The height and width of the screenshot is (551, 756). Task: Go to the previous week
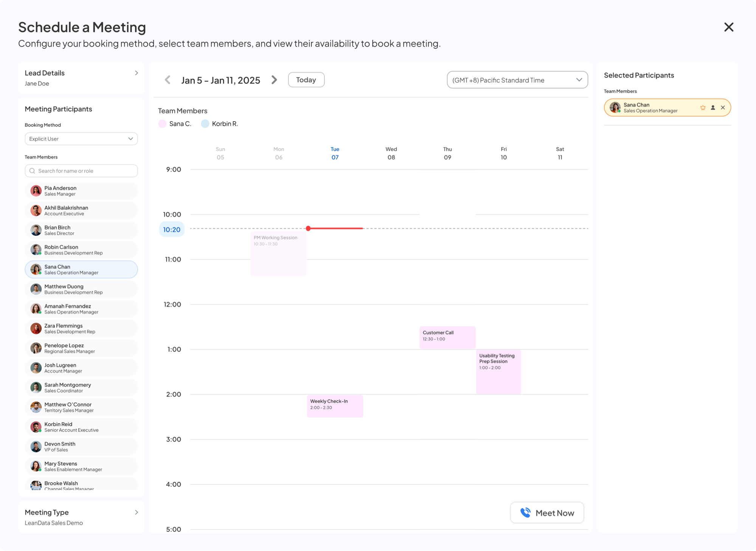coord(168,80)
